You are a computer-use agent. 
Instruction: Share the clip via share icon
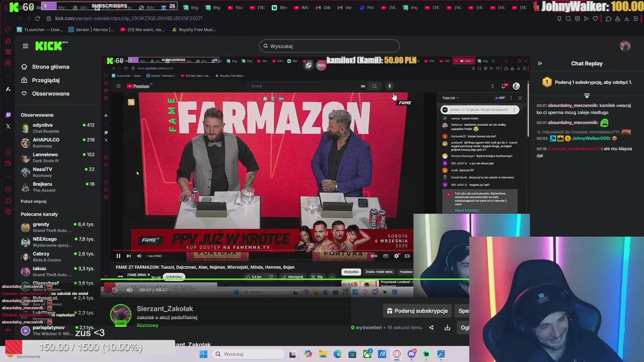[x=431, y=328]
